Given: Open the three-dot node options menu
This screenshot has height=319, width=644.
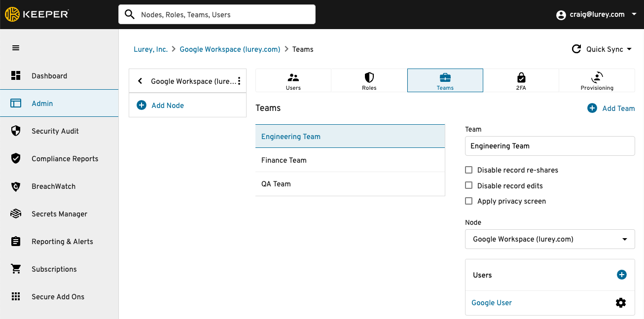Looking at the screenshot, I should tap(239, 81).
